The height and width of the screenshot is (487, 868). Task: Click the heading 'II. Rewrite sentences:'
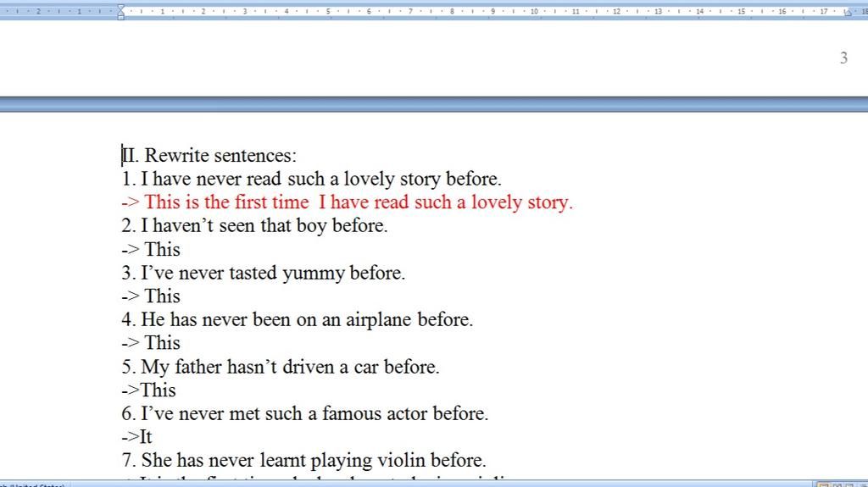(209, 156)
